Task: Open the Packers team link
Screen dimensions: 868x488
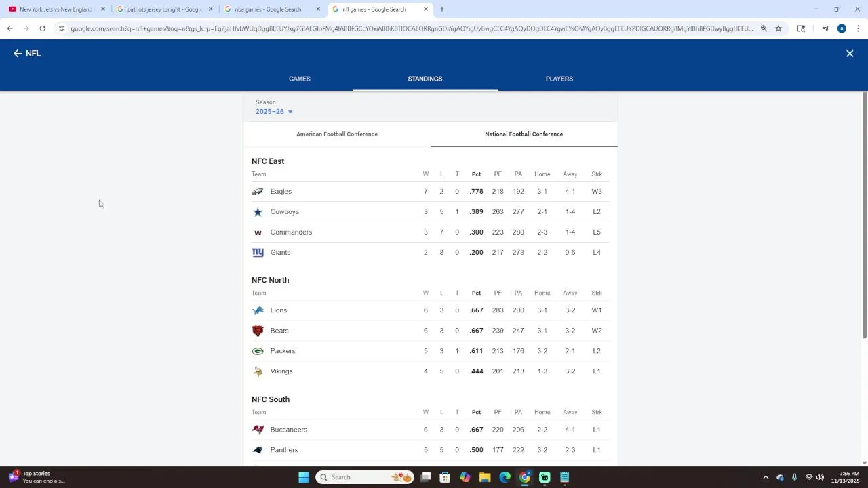Action: [283, 351]
